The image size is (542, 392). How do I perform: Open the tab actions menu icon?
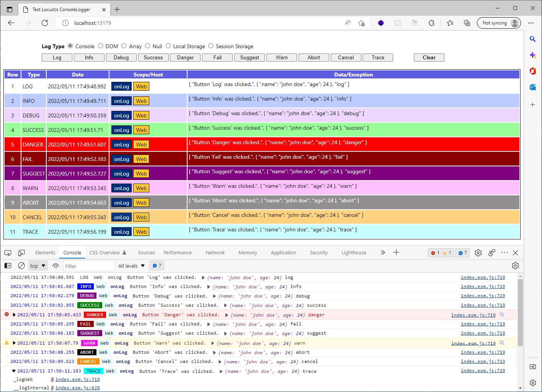point(10,10)
